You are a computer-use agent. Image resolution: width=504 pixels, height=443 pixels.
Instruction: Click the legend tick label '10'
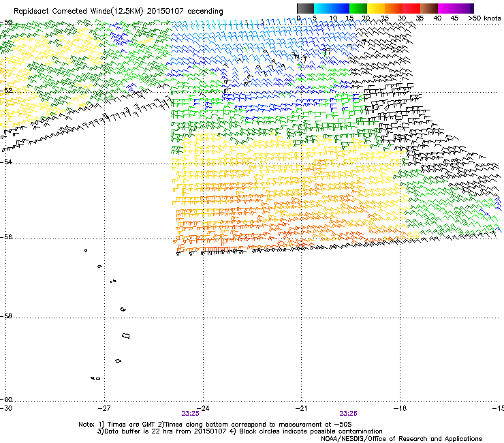[333, 18]
